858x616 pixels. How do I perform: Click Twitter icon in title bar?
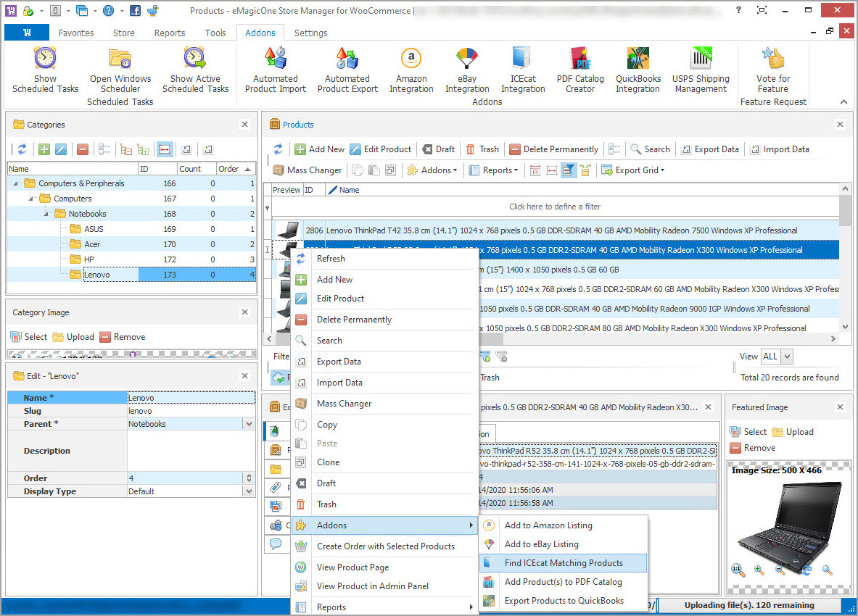pyautogui.click(x=153, y=10)
